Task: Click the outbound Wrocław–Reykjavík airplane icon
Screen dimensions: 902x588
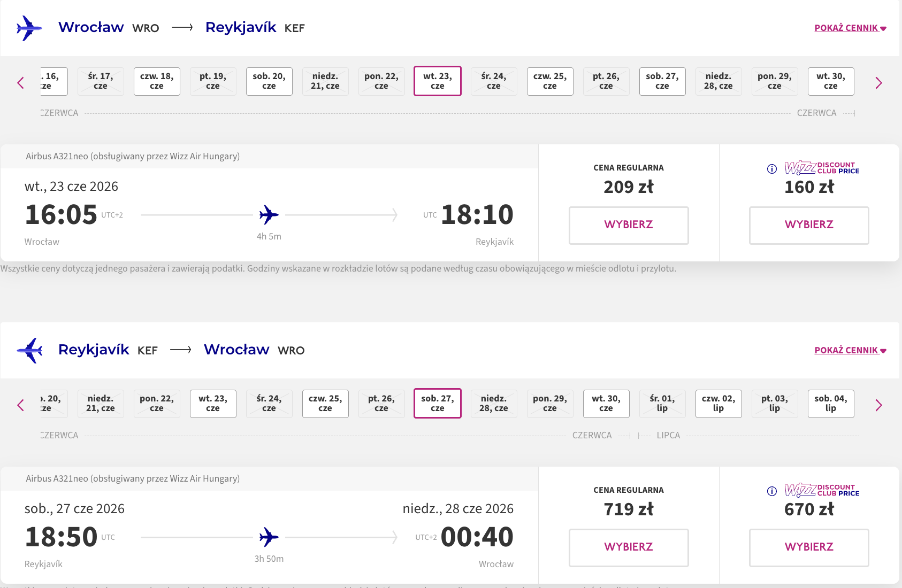Action: [29, 28]
